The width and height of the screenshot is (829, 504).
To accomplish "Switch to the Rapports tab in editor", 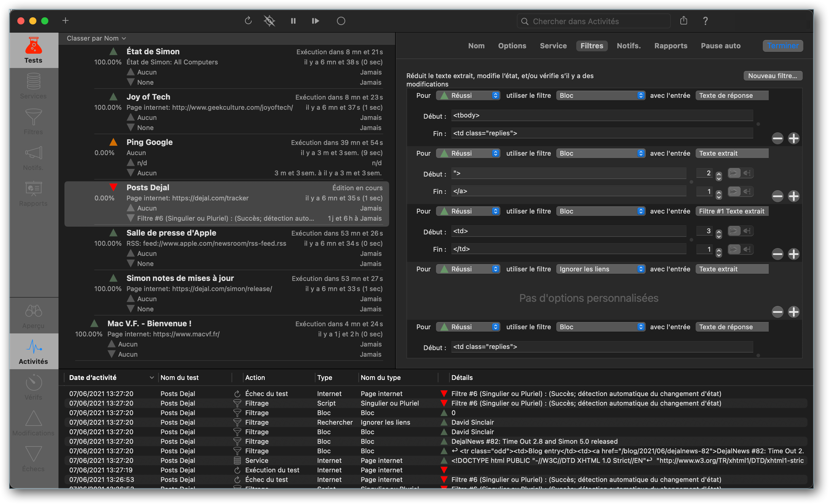I will click(x=671, y=46).
